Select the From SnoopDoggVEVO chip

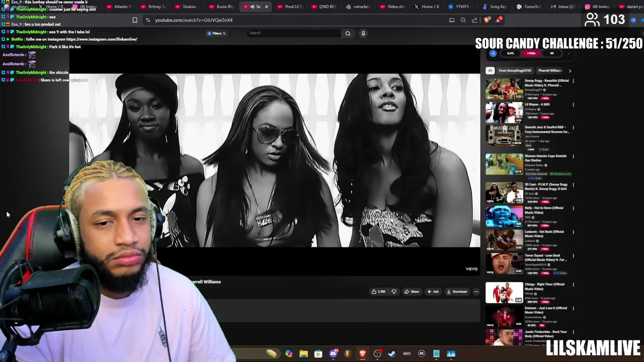tap(515, 71)
